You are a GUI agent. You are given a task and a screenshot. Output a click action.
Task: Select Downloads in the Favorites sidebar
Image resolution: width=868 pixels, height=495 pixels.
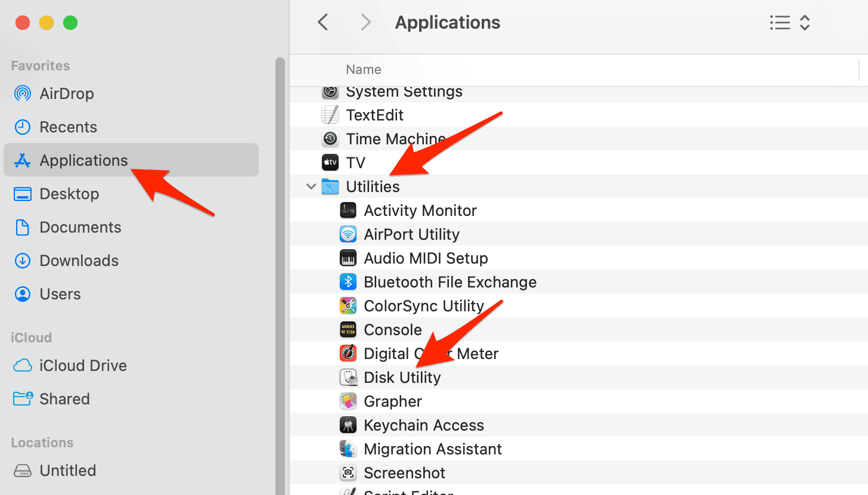tap(79, 261)
